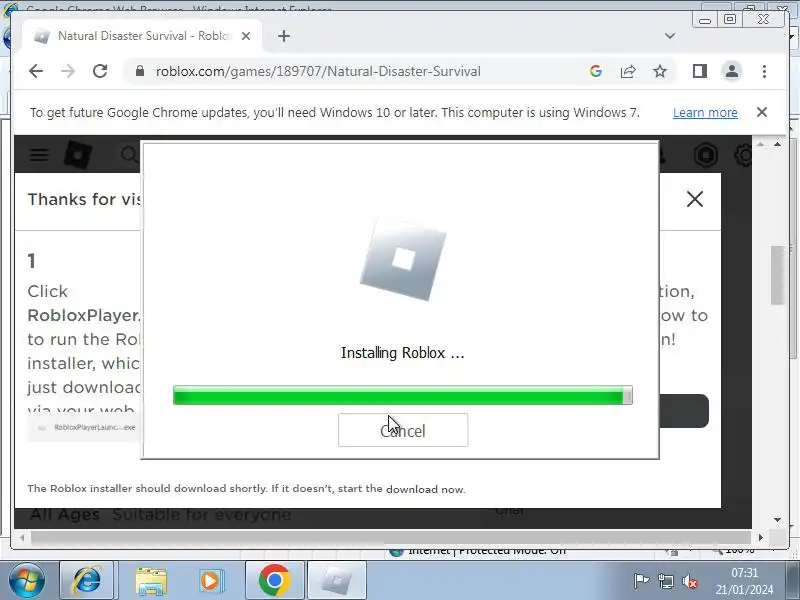
Task: Open the Windows Start menu
Action: point(26,580)
